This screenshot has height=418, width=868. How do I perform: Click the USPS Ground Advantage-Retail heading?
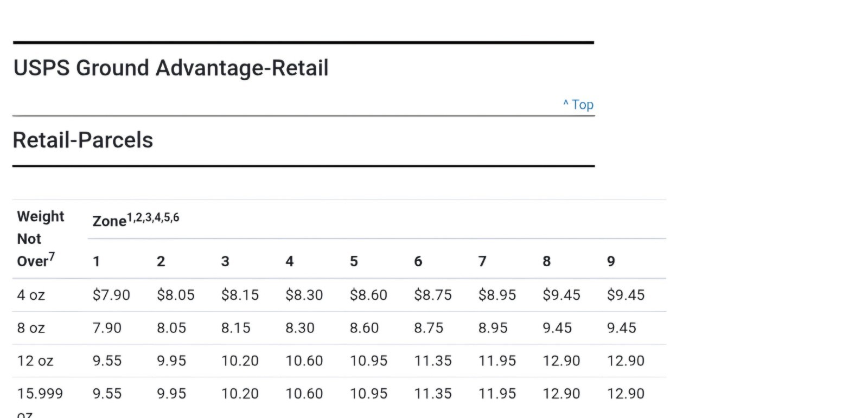[171, 68]
